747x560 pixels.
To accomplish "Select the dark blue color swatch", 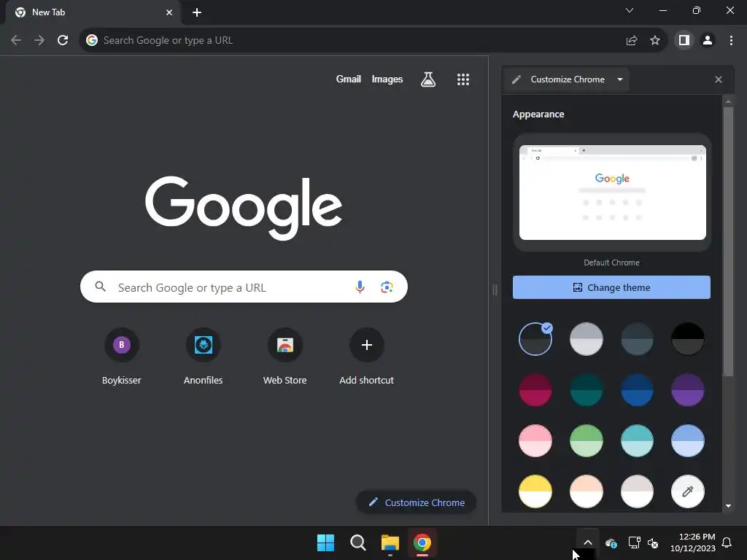I will (x=637, y=390).
